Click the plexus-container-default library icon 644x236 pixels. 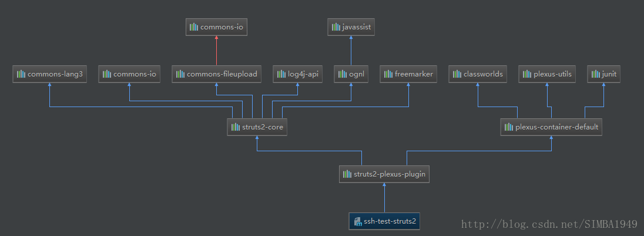click(508, 127)
